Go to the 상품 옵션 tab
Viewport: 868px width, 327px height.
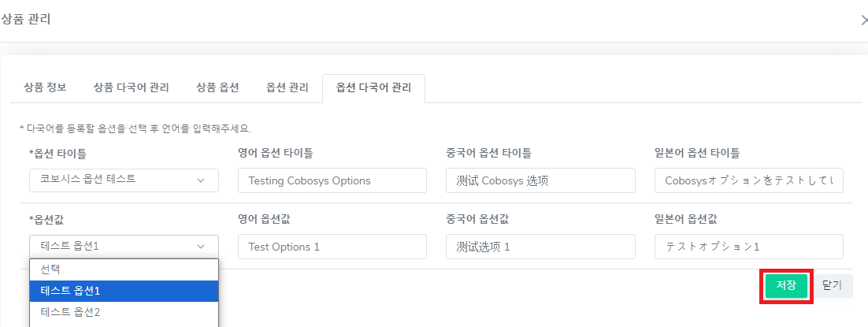point(217,87)
